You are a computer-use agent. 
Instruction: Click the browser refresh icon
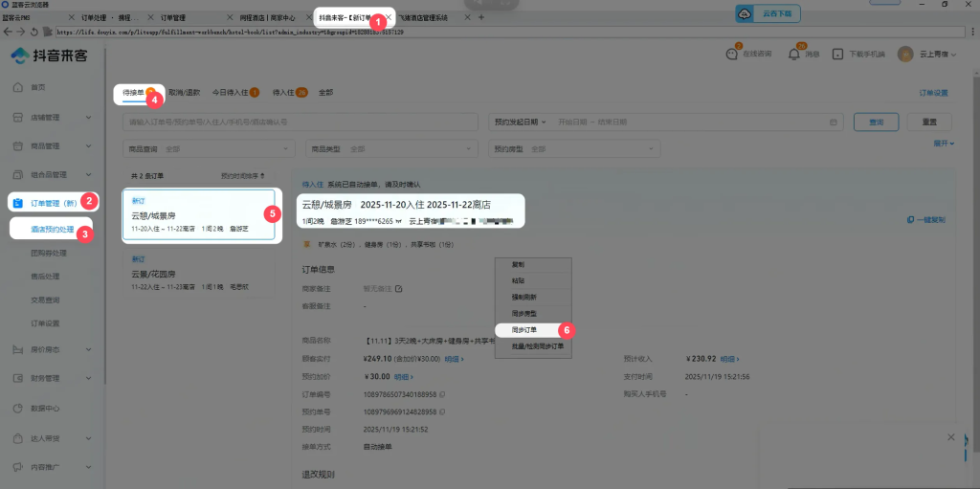tap(33, 32)
